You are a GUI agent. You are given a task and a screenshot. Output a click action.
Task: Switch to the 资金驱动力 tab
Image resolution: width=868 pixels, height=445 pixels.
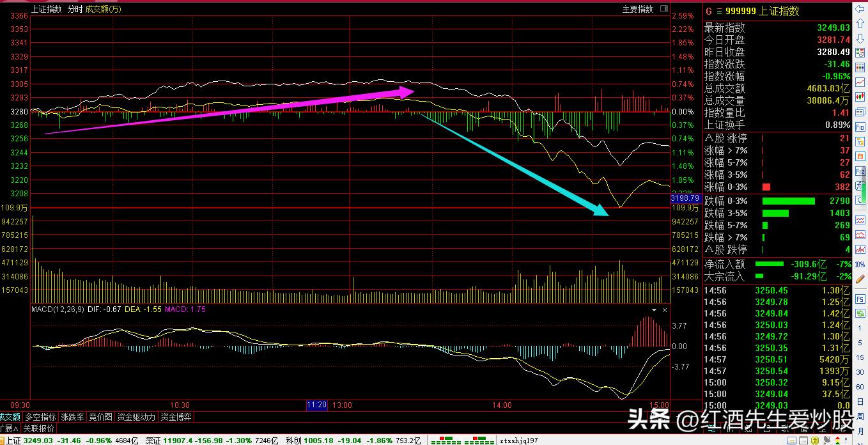[136, 417]
